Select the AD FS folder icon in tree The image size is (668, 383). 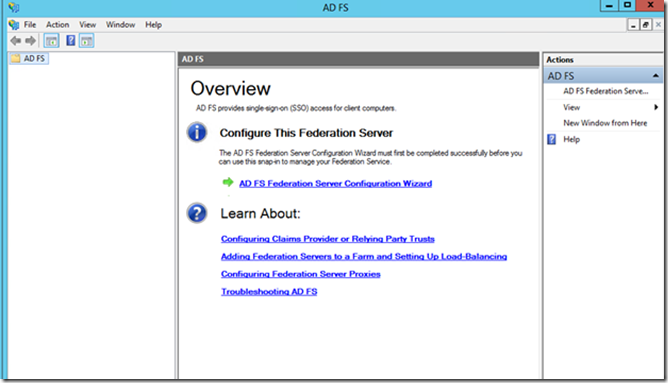16,58
